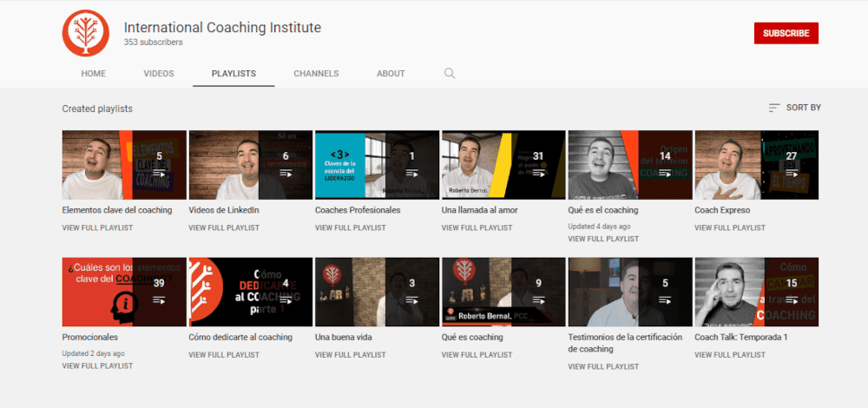View full playlist for Una llamada al amor
868x408 pixels.
point(477,227)
